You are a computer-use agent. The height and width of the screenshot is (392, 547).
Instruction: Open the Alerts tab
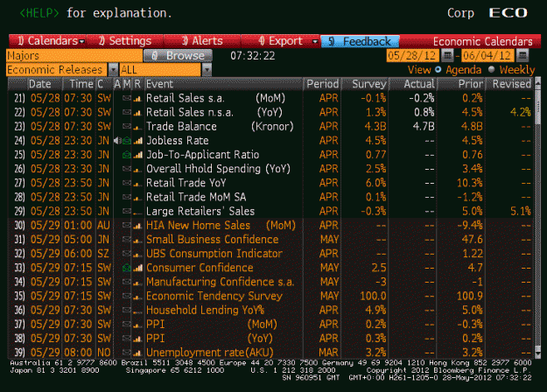(202, 41)
